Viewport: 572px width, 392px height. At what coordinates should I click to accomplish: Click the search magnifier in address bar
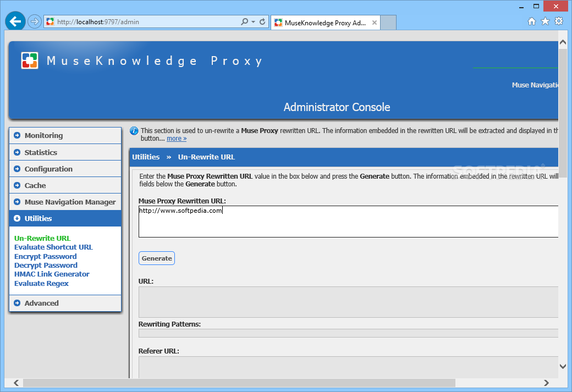coord(244,21)
